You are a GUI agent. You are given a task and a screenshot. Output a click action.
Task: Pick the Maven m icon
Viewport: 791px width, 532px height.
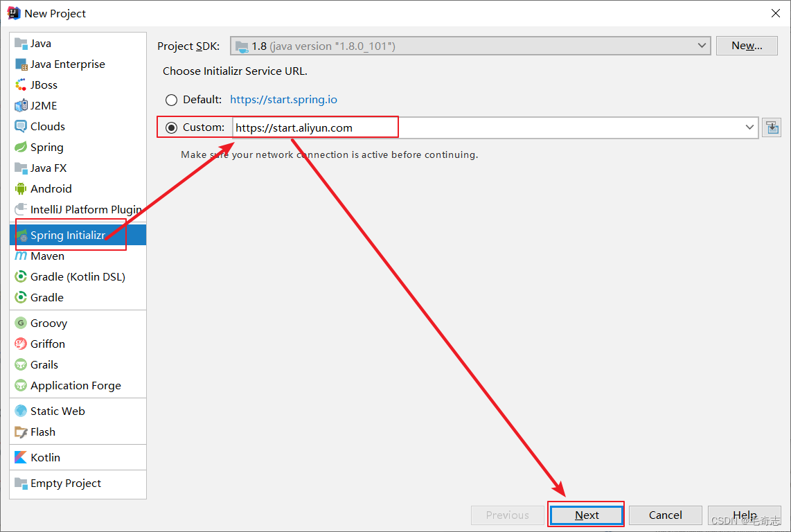[21, 256]
